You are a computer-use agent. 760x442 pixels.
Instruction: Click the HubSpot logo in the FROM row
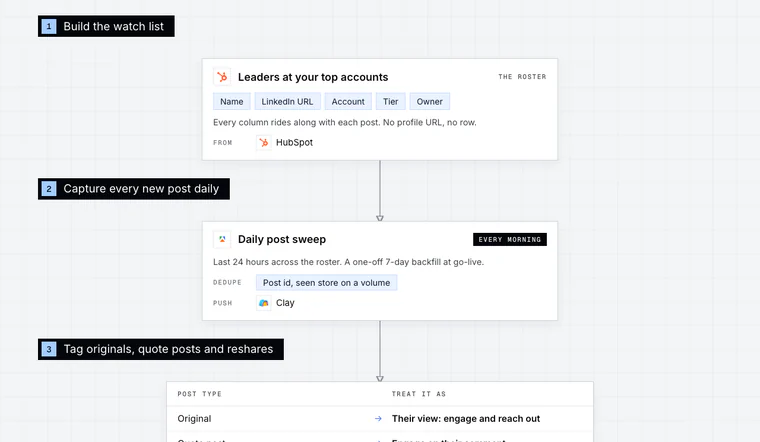[264, 142]
